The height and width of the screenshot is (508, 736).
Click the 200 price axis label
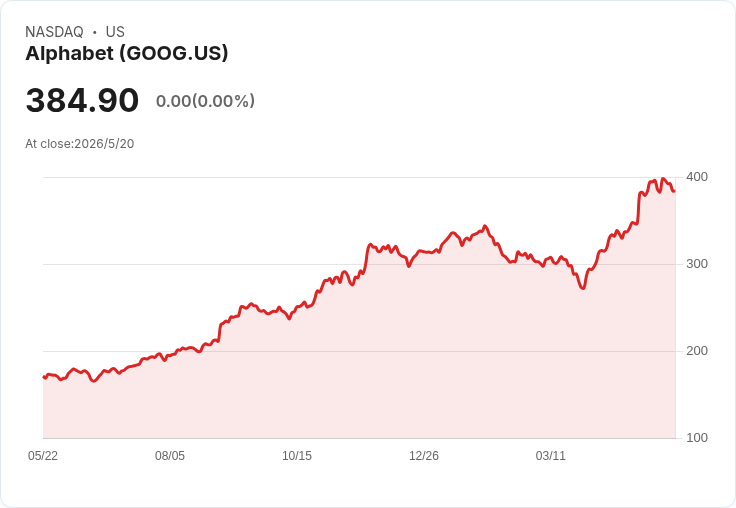pos(697,351)
